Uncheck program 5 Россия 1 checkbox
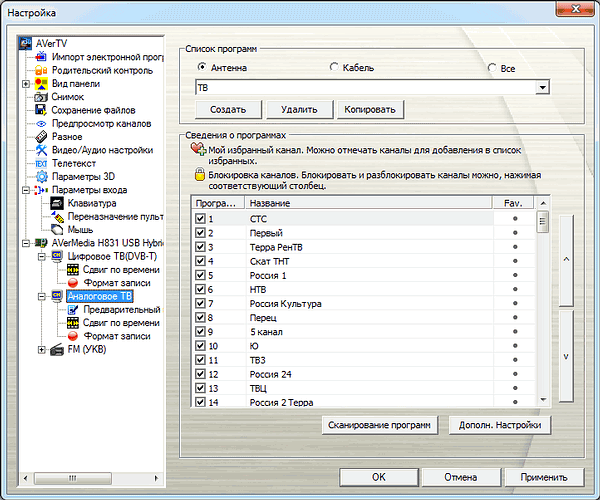Viewport: 600px width, 500px height. pyautogui.click(x=200, y=275)
